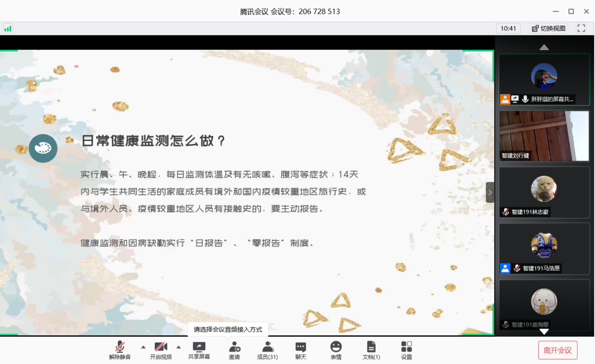Screen dimensions: 595x364
Task: Enter full screen mode icon
Action: tap(581, 29)
